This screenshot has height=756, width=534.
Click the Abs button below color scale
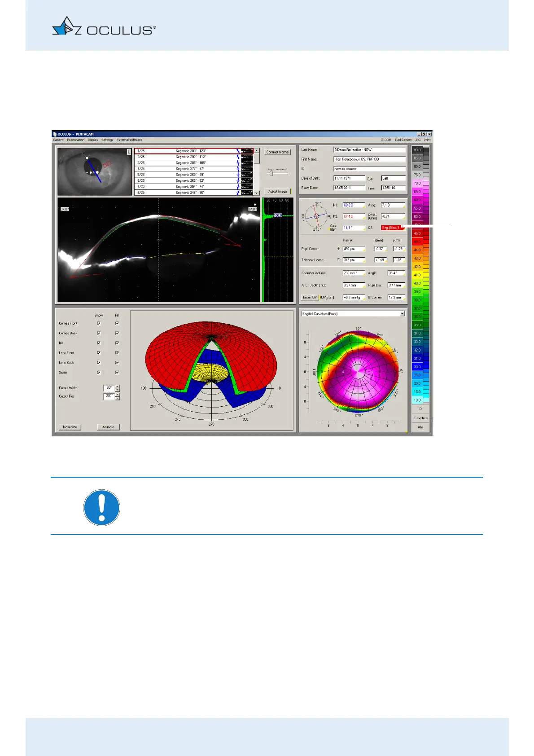point(420,427)
